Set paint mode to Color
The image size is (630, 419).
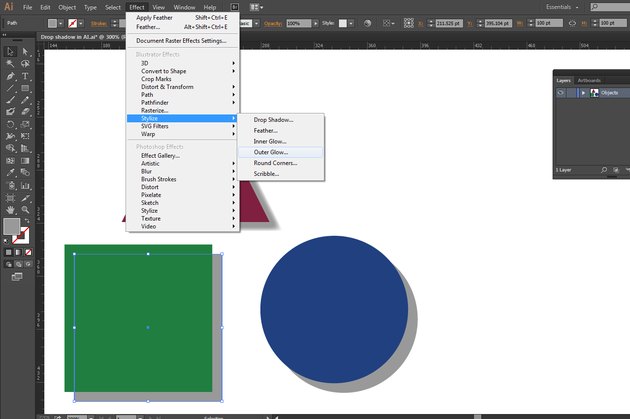(8, 252)
